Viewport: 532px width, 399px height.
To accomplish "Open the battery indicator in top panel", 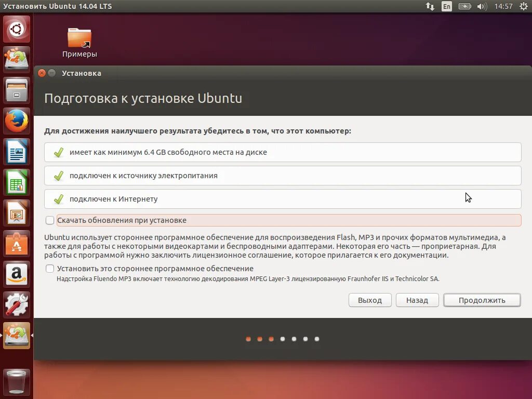I will [464, 6].
